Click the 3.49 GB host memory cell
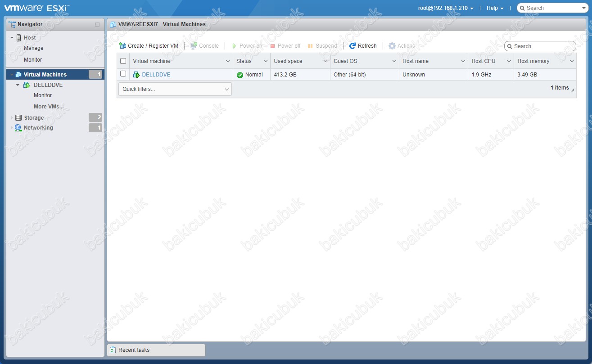 click(545, 75)
